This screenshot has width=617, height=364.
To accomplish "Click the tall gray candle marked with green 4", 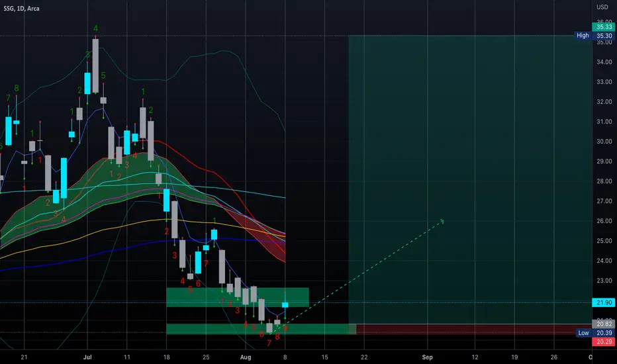I will (x=95, y=66).
